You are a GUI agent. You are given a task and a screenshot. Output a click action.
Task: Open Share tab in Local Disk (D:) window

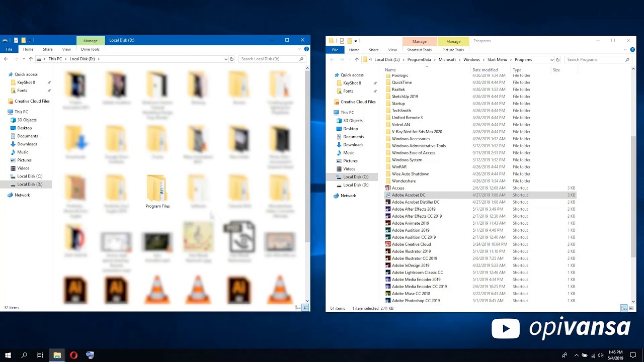(48, 49)
